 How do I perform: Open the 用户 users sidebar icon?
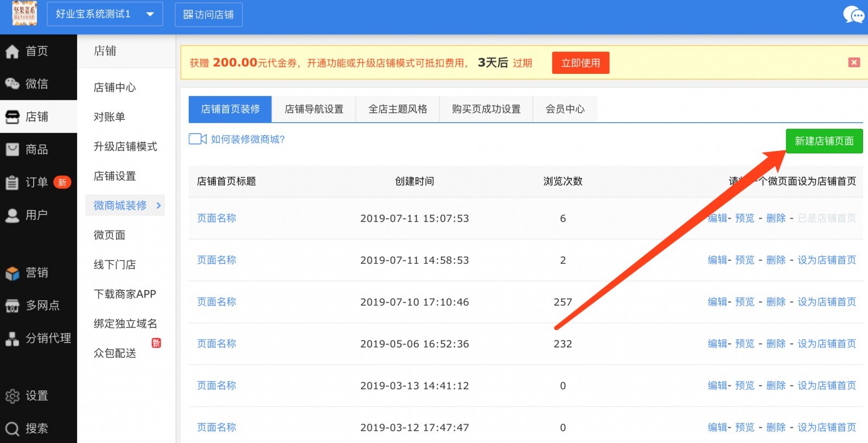click(x=12, y=216)
